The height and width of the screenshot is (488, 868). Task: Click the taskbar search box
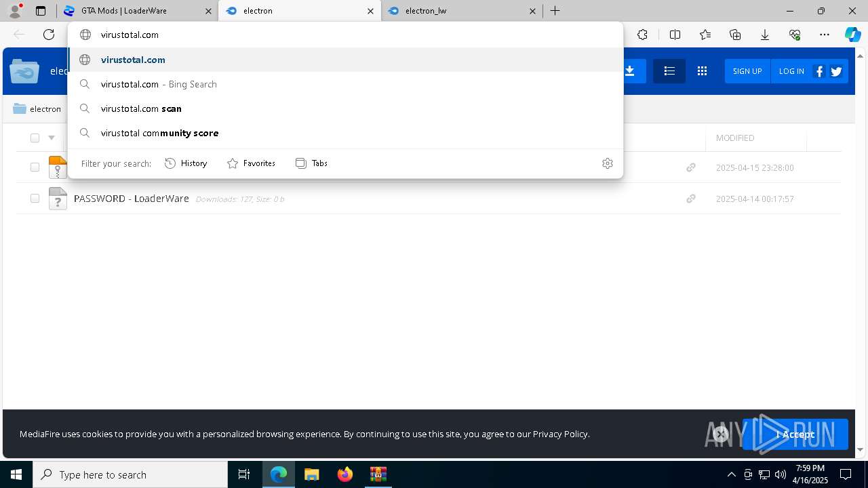click(130, 474)
